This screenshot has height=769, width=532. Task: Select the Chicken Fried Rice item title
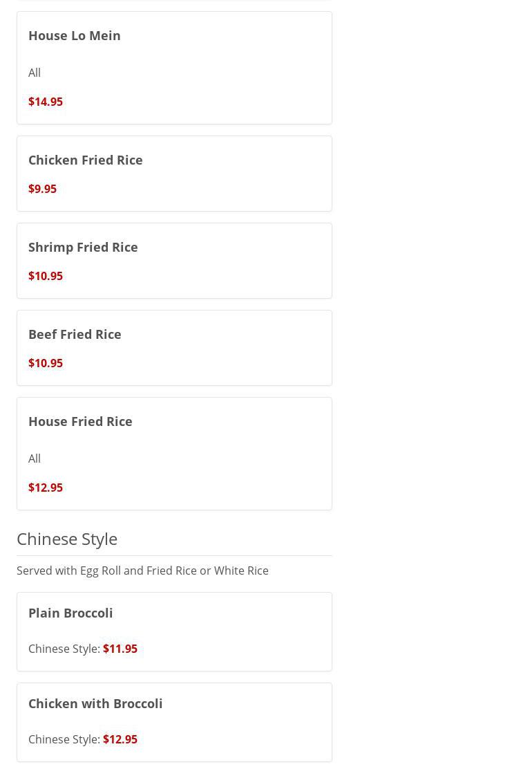(86, 160)
